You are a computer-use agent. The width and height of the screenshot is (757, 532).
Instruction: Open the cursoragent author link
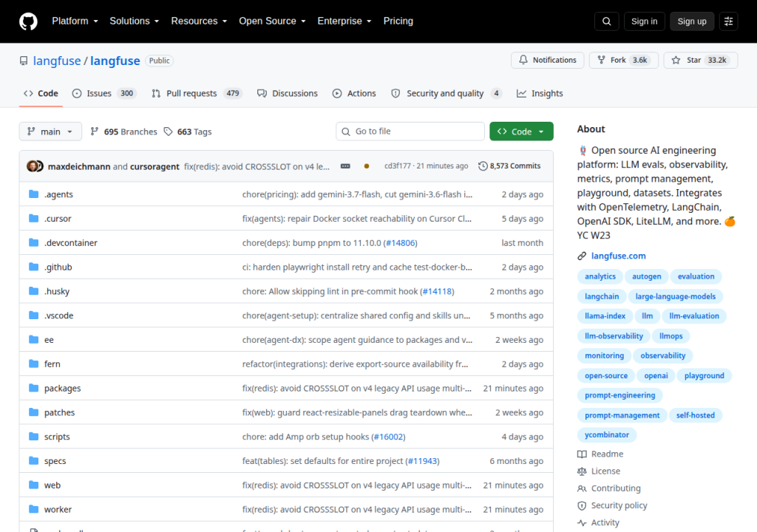click(155, 166)
